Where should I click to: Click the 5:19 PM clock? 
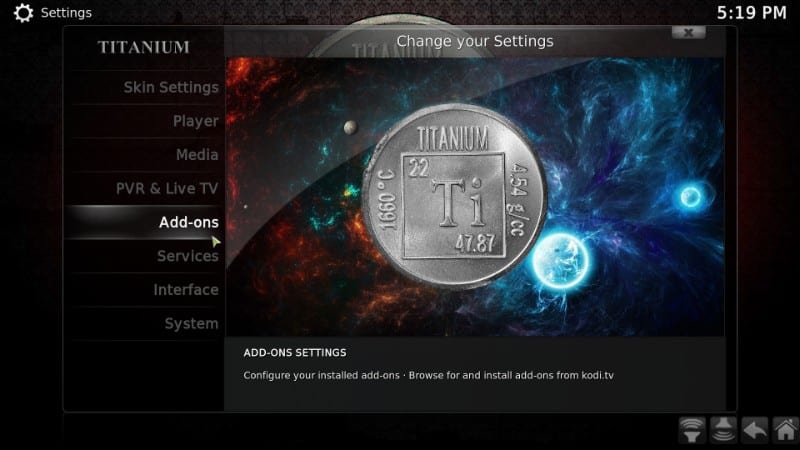click(x=752, y=13)
